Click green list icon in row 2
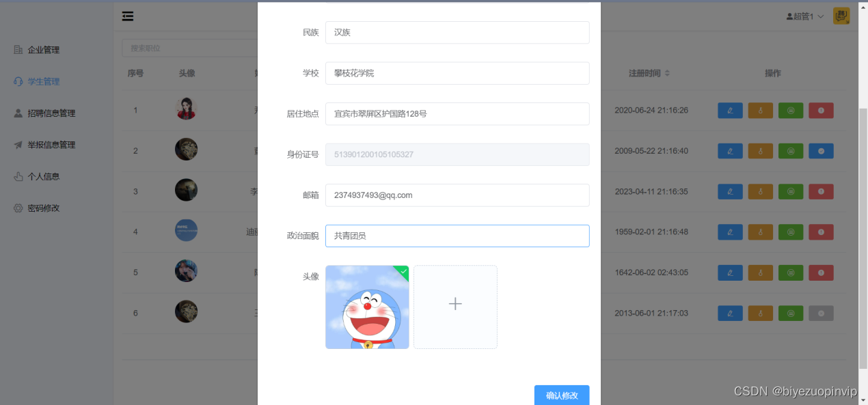This screenshot has width=868, height=405. click(791, 151)
